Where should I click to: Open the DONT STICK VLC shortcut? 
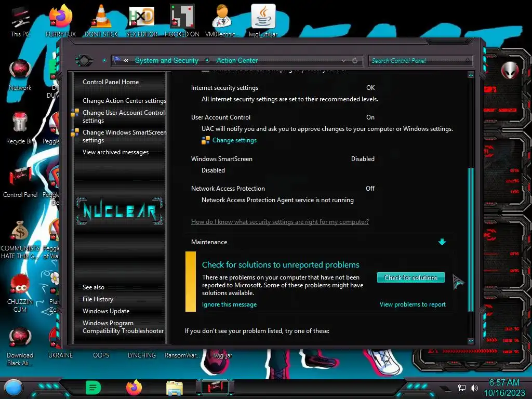[101, 21]
